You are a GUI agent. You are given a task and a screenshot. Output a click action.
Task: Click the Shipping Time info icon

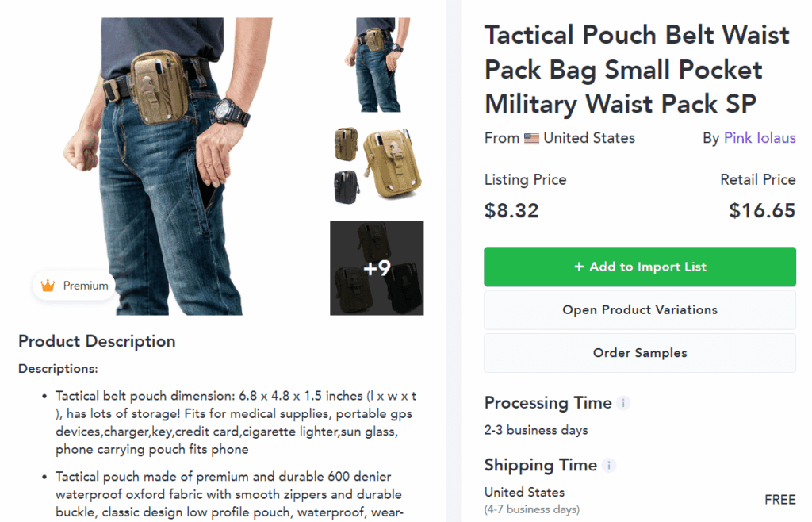pos(609,465)
